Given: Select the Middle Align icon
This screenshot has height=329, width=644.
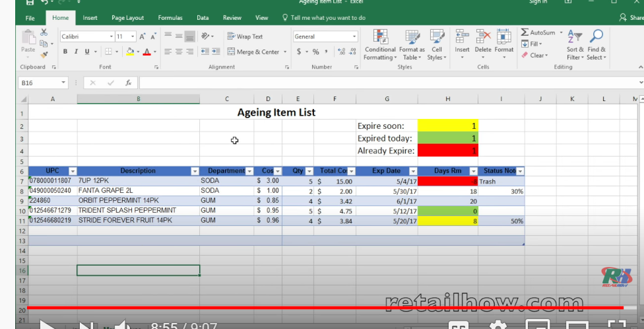Looking at the screenshot, I should pos(179,36).
